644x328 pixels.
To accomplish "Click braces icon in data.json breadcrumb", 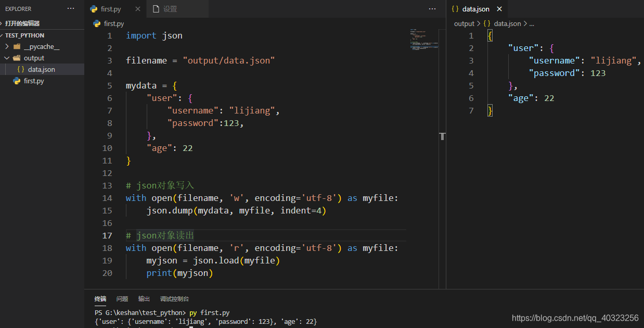I will pyautogui.click(x=487, y=23).
